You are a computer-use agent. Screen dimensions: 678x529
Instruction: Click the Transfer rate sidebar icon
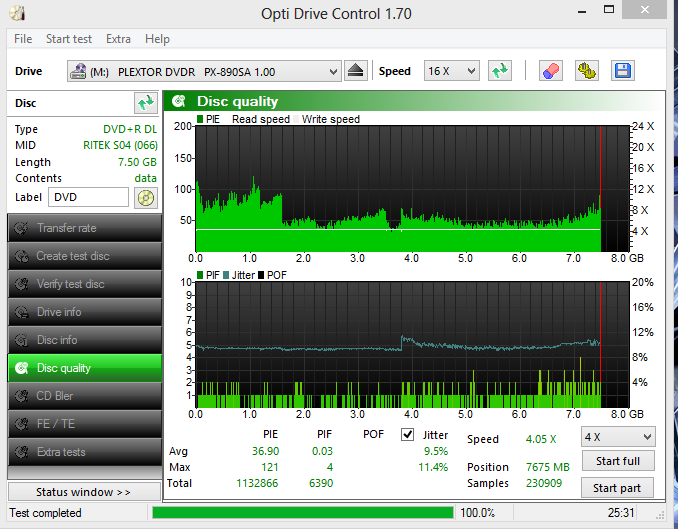(x=21, y=228)
